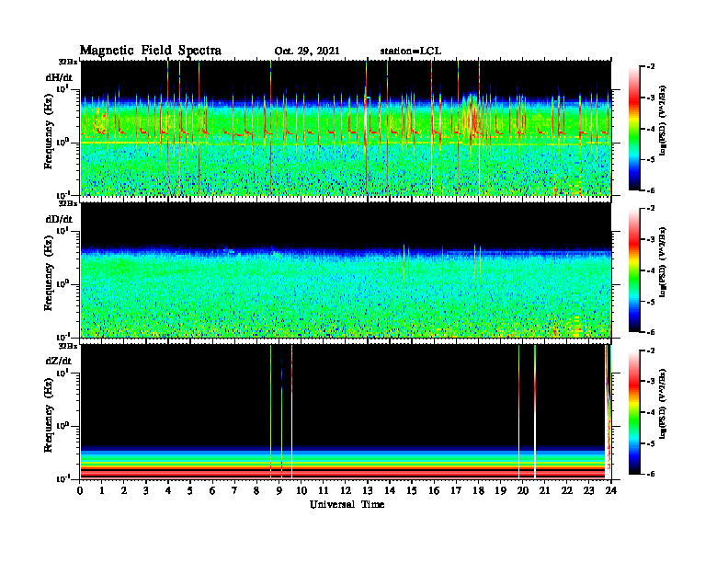Click time axis tick label "24"

click(610, 490)
